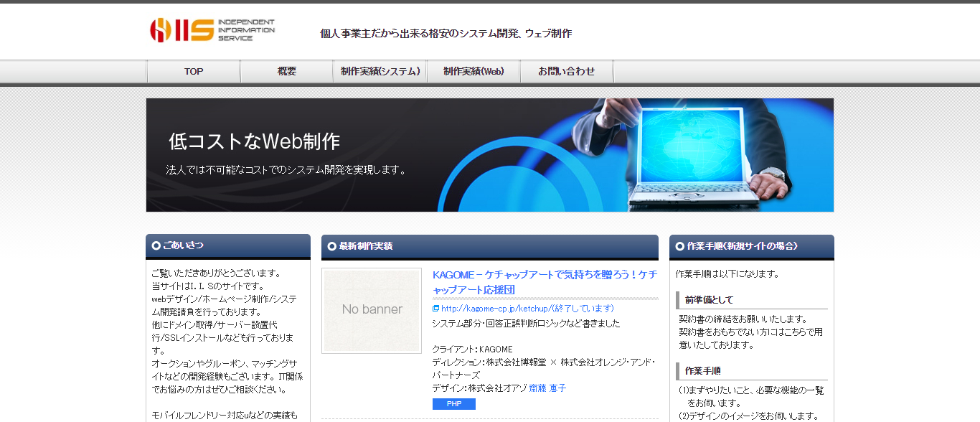Open the お問い合わせ navigation item

coord(567,70)
